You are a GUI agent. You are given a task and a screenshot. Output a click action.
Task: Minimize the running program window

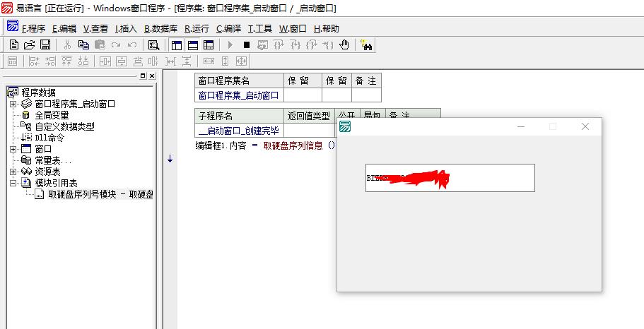[521, 127]
